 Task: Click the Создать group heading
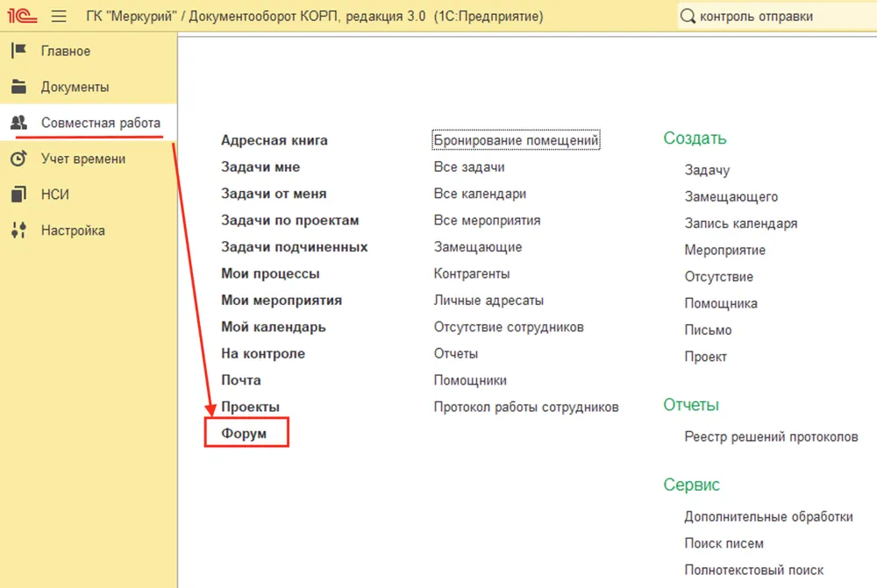pyautogui.click(x=695, y=138)
